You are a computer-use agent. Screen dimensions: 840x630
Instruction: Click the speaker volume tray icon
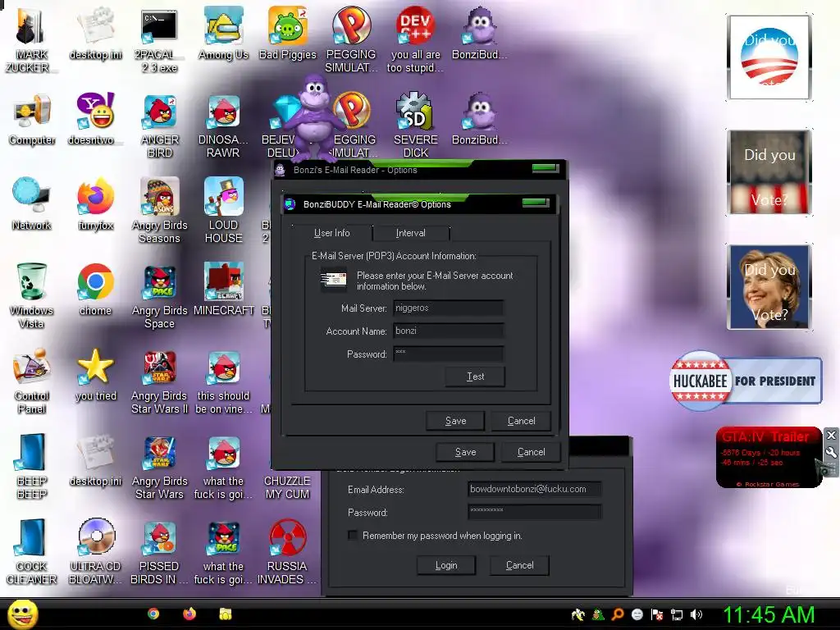click(696, 614)
